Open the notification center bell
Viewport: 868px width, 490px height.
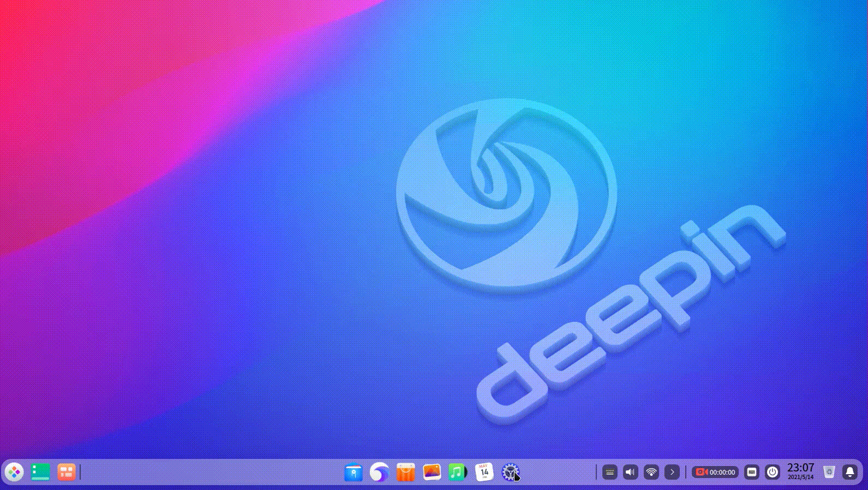point(850,472)
